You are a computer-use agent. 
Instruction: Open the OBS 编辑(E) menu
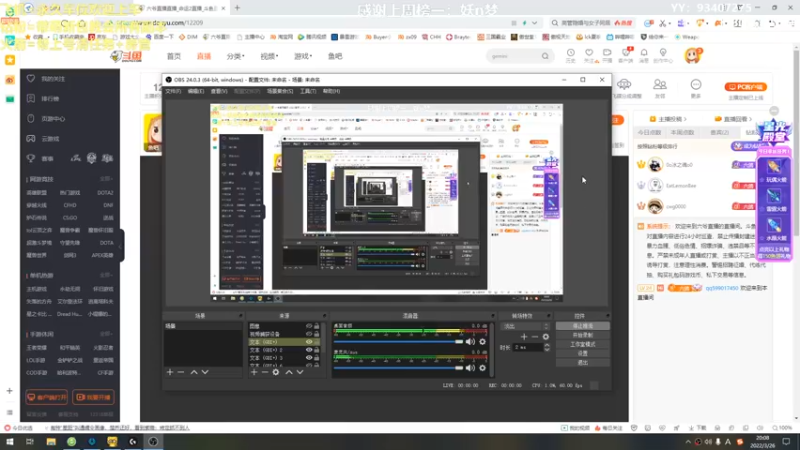pyautogui.click(x=195, y=91)
